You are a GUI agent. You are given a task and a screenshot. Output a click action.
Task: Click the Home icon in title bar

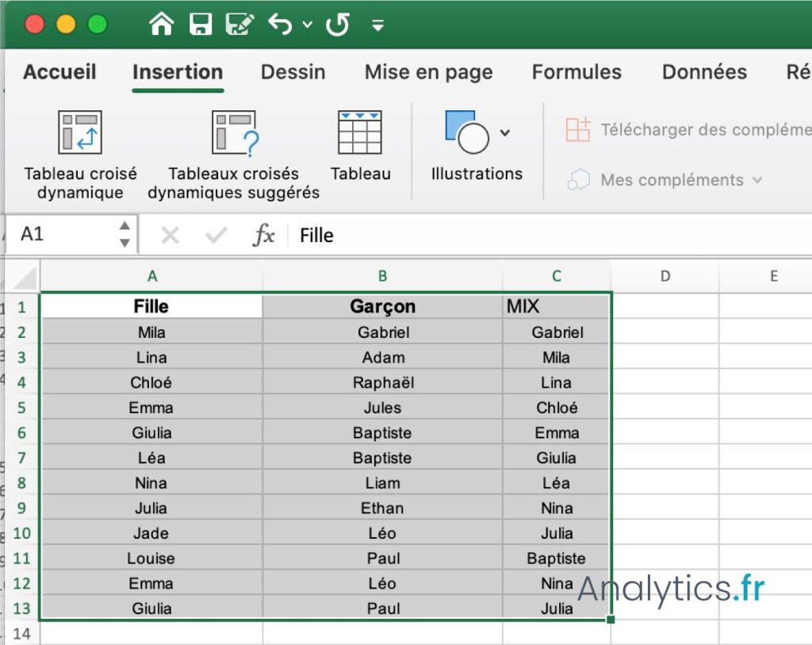(x=161, y=24)
